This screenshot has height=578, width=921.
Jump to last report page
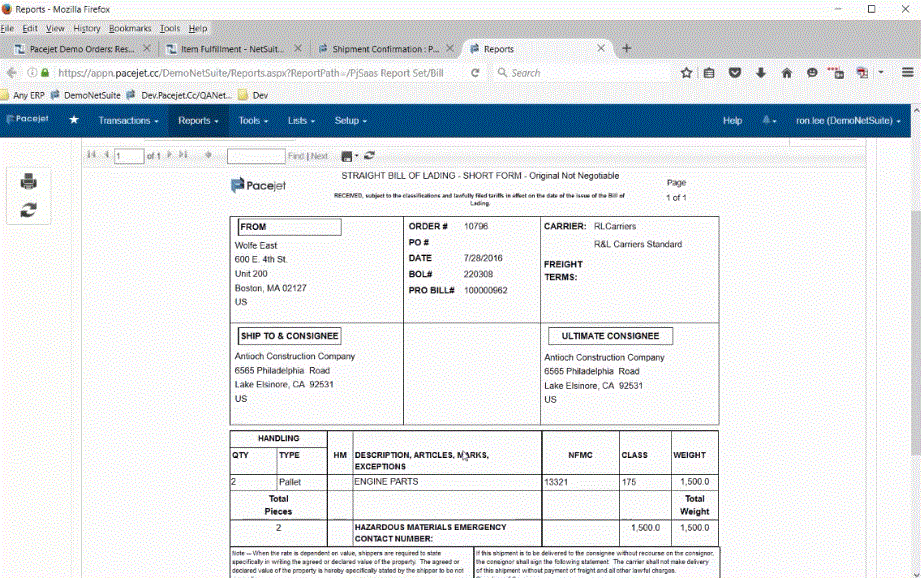click(183, 155)
